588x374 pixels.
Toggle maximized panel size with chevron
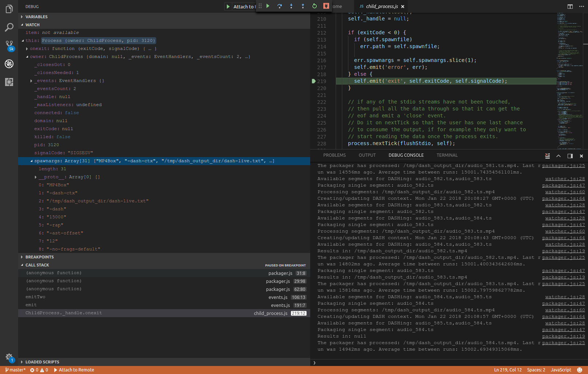(x=559, y=156)
